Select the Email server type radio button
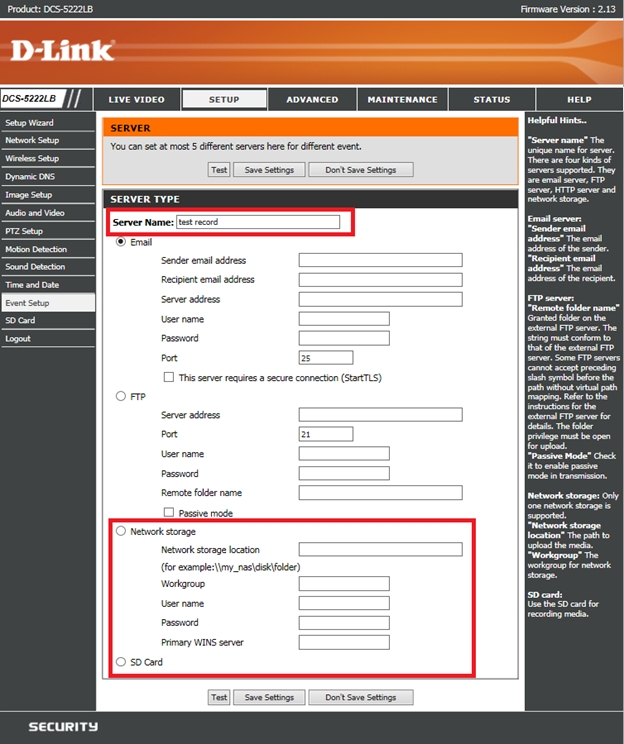The height and width of the screenshot is (744, 624). [122, 242]
